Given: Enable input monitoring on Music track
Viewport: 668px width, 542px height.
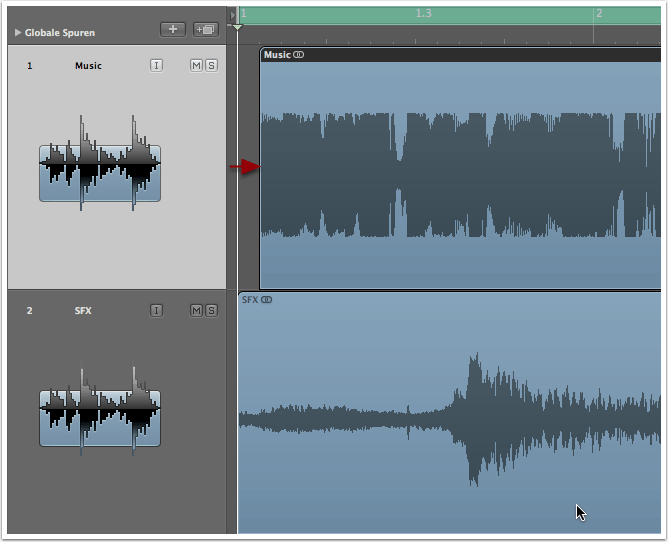Looking at the screenshot, I should (x=156, y=65).
